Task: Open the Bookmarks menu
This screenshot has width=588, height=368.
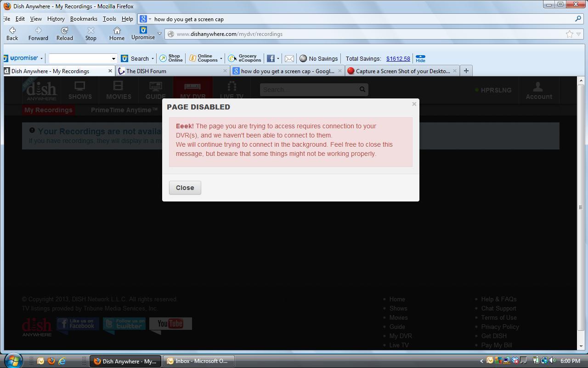Action: coord(84,19)
